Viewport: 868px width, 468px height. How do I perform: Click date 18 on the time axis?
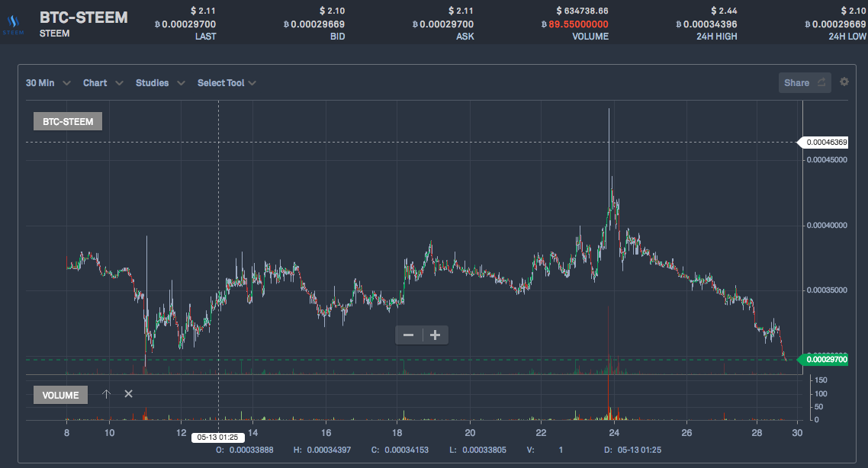click(397, 433)
